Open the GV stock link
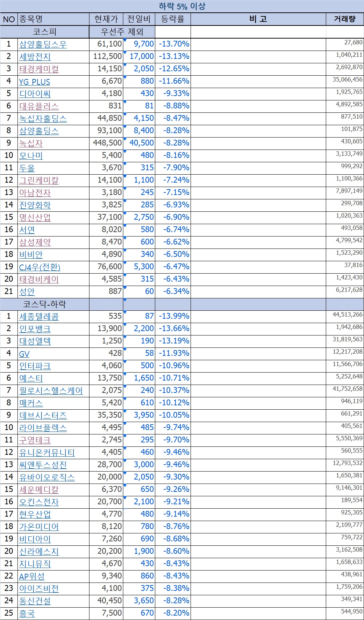Screen dimensions: 364x620 pyautogui.click(x=24, y=354)
